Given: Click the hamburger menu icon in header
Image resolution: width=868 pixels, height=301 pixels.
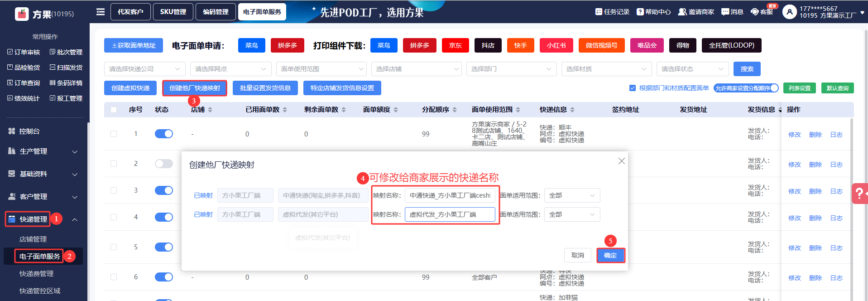Looking at the screenshot, I should (101, 12).
